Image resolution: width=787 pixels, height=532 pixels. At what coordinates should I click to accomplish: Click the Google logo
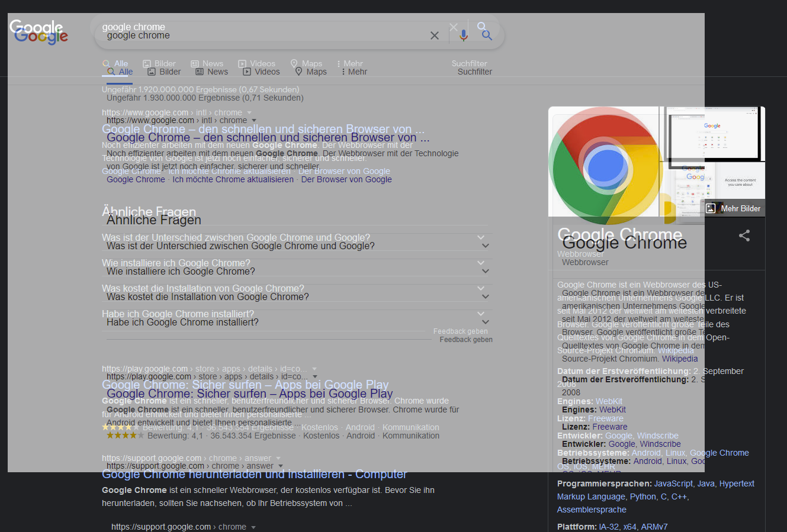41,36
